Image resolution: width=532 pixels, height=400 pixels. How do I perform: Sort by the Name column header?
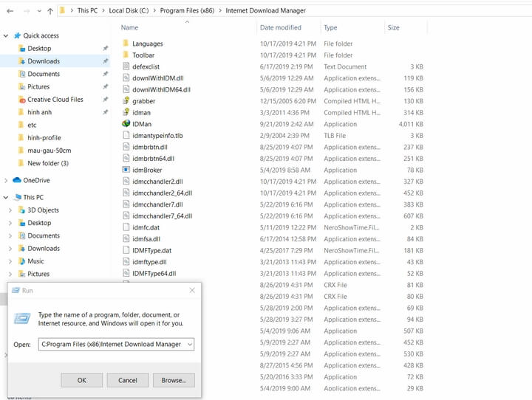point(129,27)
